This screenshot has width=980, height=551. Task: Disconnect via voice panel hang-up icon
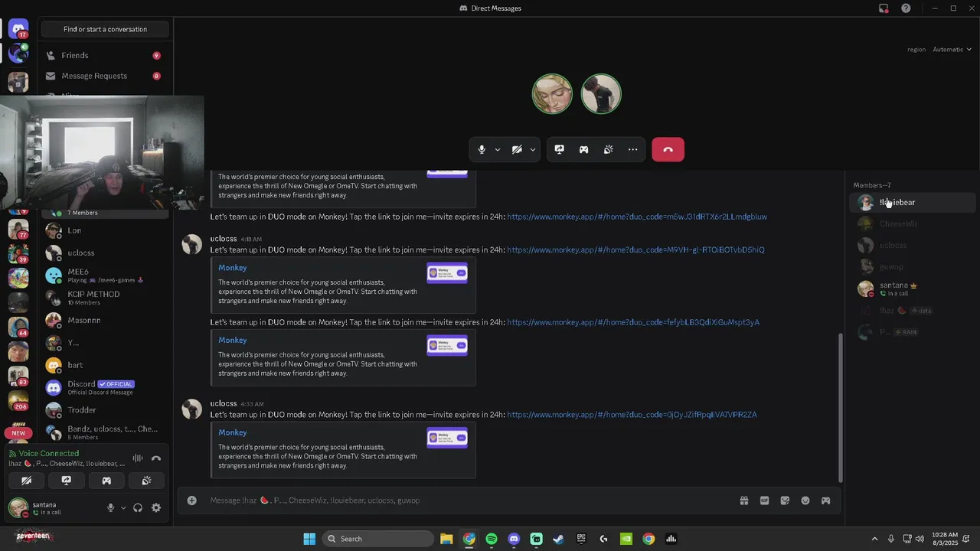click(x=156, y=458)
